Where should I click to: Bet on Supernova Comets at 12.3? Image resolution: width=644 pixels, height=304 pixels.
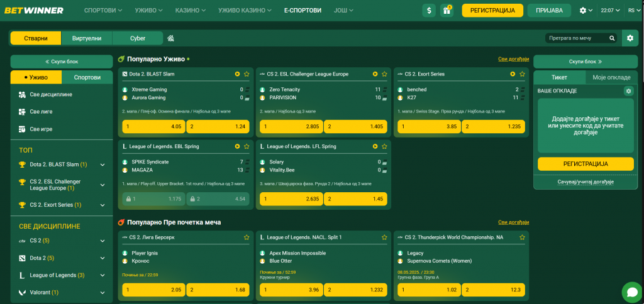click(x=493, y=290)
